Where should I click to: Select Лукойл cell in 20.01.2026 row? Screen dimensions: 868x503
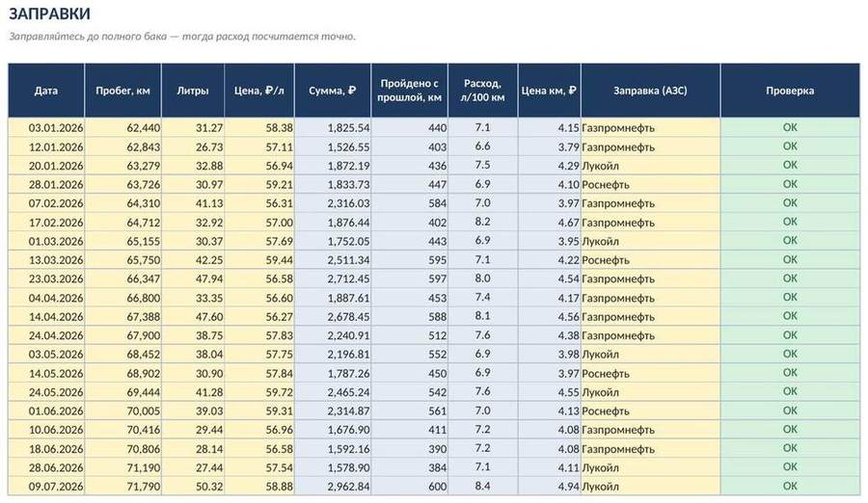[x=650, y=166]
